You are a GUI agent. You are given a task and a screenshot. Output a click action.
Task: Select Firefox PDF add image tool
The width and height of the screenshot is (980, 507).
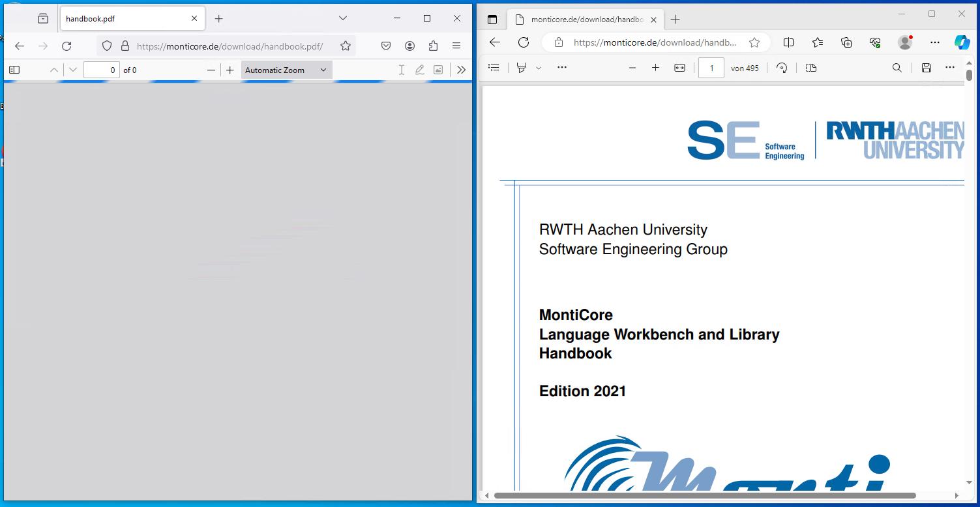click(x=438, y=70)
